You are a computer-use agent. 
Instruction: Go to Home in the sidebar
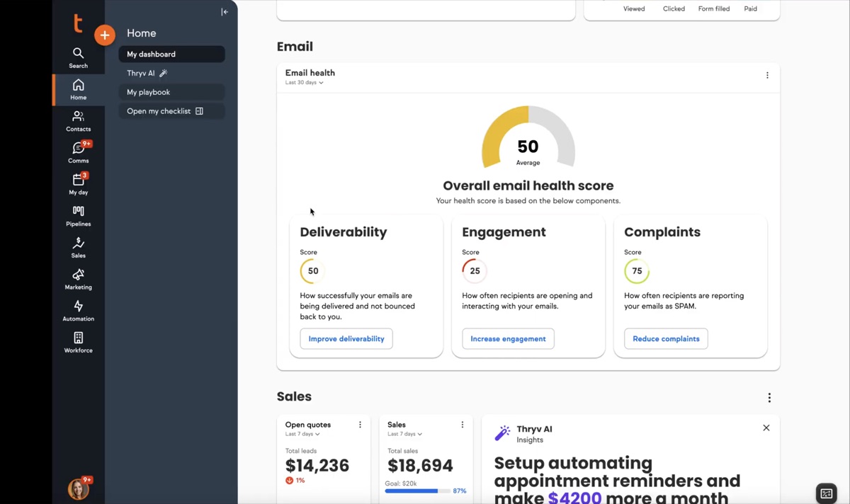coord(79,90)
